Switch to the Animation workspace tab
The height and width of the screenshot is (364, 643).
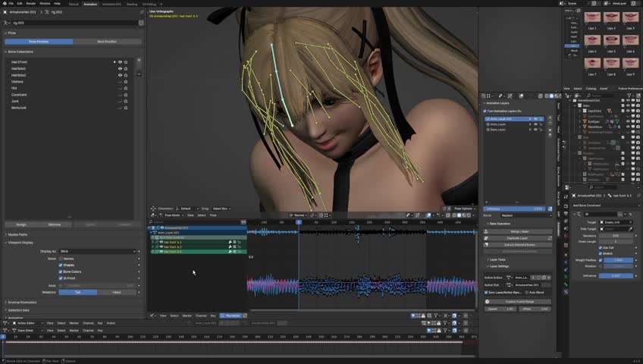coord(90,4)
